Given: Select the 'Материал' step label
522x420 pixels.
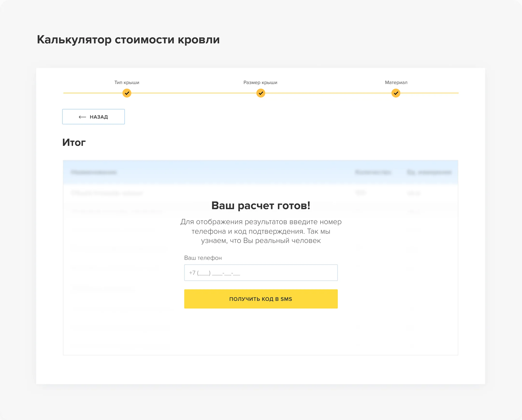Looking at the screenshot, I should tap(396, 83).
